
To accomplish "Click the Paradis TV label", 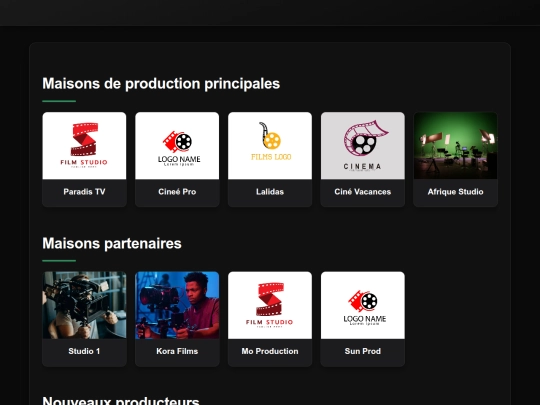I will point(84,192).
